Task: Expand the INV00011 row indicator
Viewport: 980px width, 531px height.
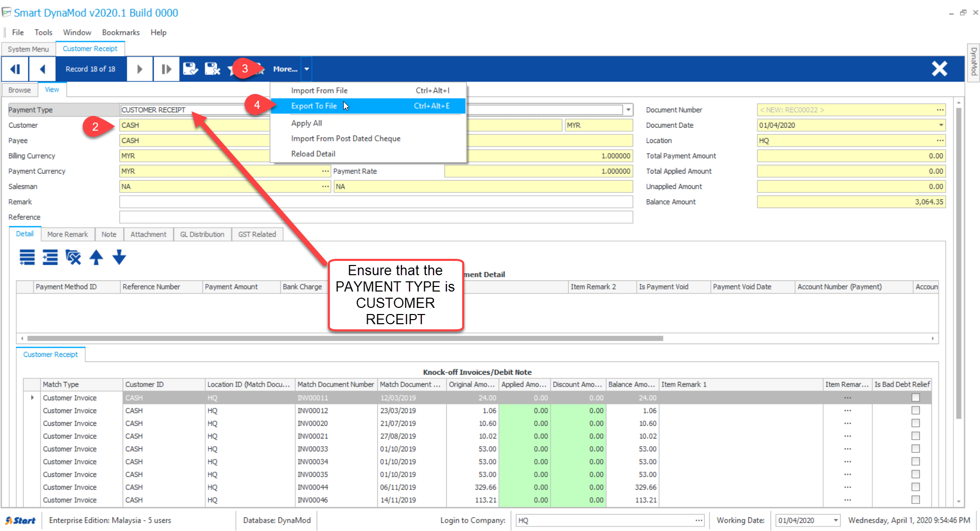Action: point(32,398)
